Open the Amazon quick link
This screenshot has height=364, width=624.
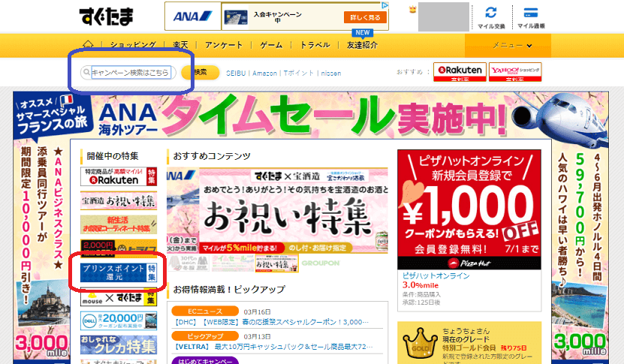point(264,74)
